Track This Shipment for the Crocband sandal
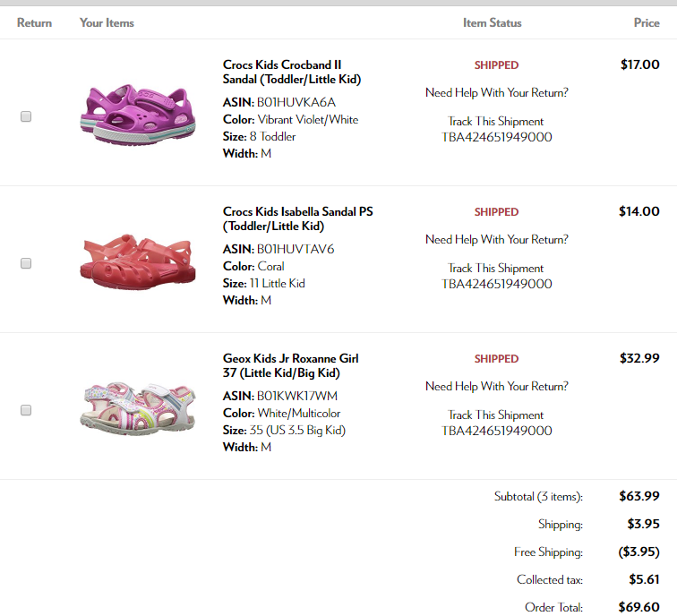 [x=496, y=121]
